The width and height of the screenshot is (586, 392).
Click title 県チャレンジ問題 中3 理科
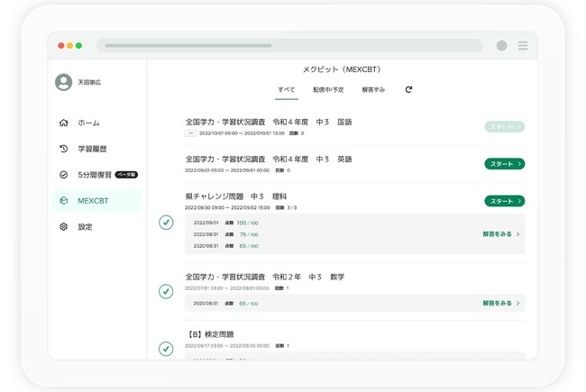click(x=236, y=196)
